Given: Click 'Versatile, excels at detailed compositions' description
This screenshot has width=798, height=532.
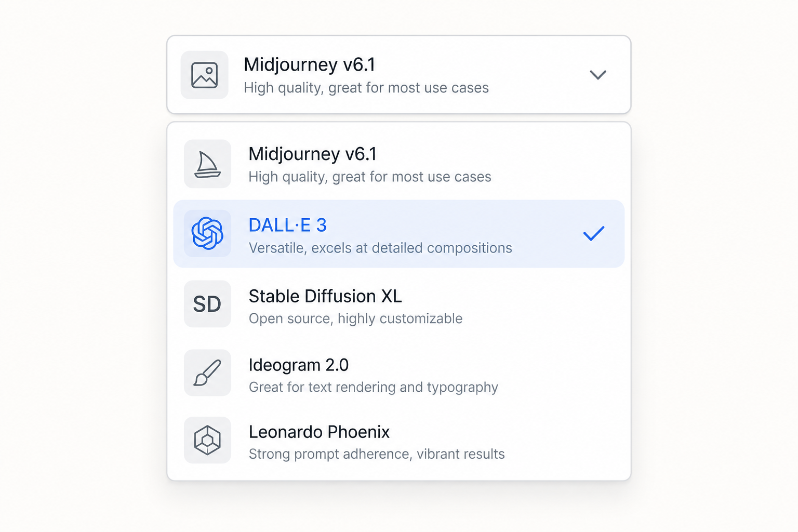Looking at the screenshot, I should pyautogui.click(x=380, y=248).
